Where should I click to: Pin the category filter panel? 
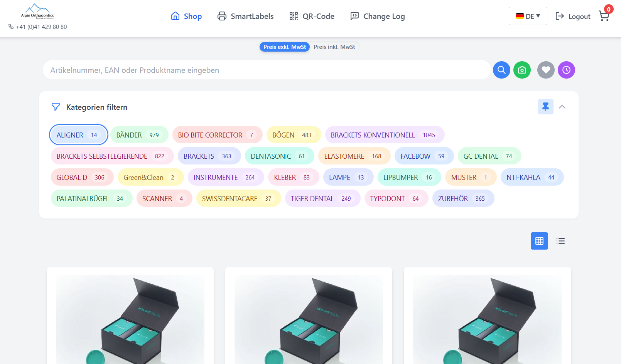coord(545,107)
